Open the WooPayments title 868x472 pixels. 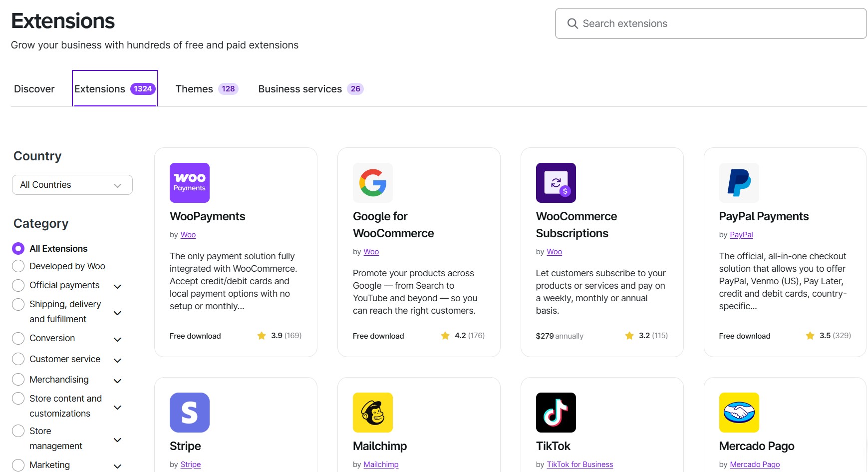pyautogui.click(x=208, y=216)
